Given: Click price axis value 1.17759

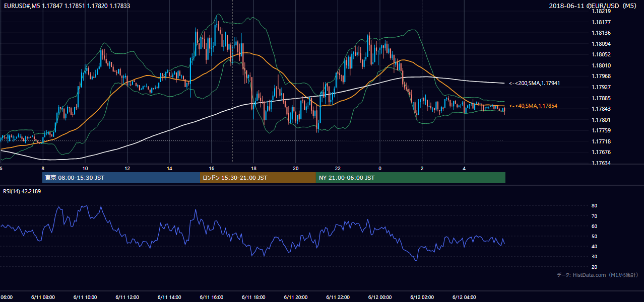Looking at the screenshot, I should 601,130.
